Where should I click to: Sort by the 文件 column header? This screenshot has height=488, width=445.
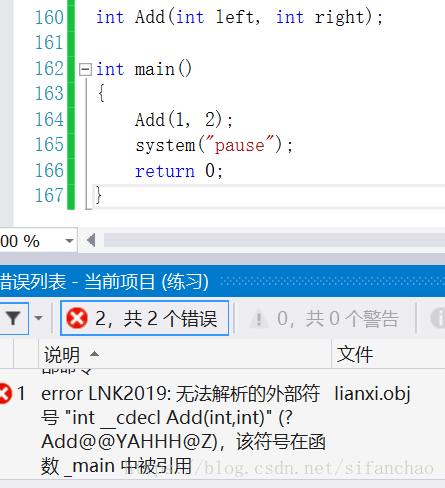[388, 354]
